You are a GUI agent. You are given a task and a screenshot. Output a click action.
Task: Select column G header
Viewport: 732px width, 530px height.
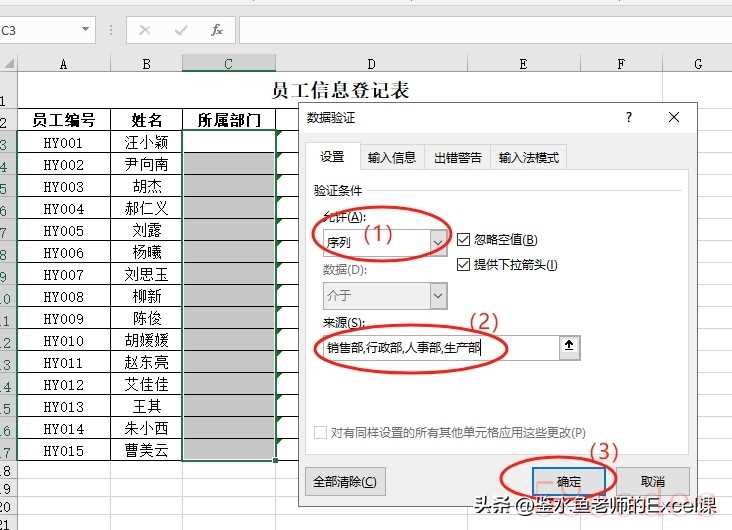point(697,64)
